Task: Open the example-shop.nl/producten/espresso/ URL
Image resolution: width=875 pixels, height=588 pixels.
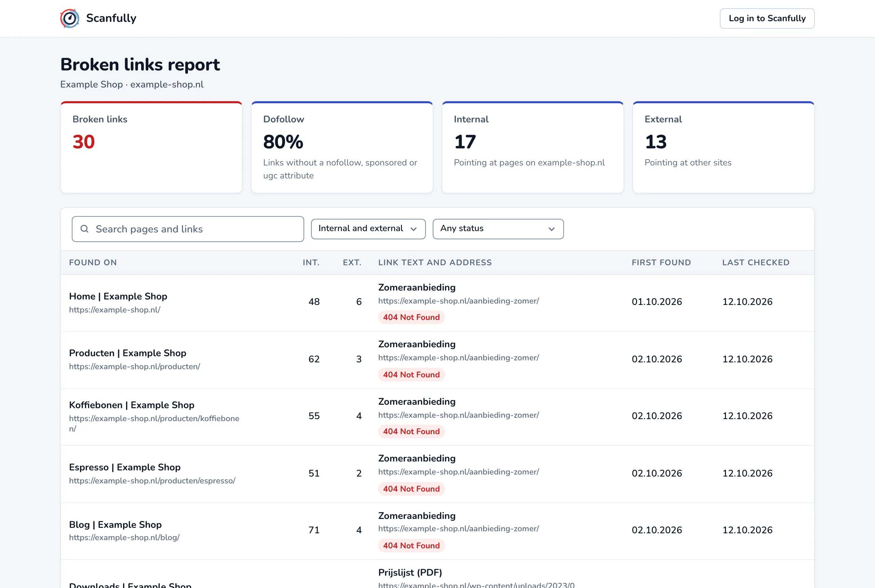Action: (x=152, y=481)
